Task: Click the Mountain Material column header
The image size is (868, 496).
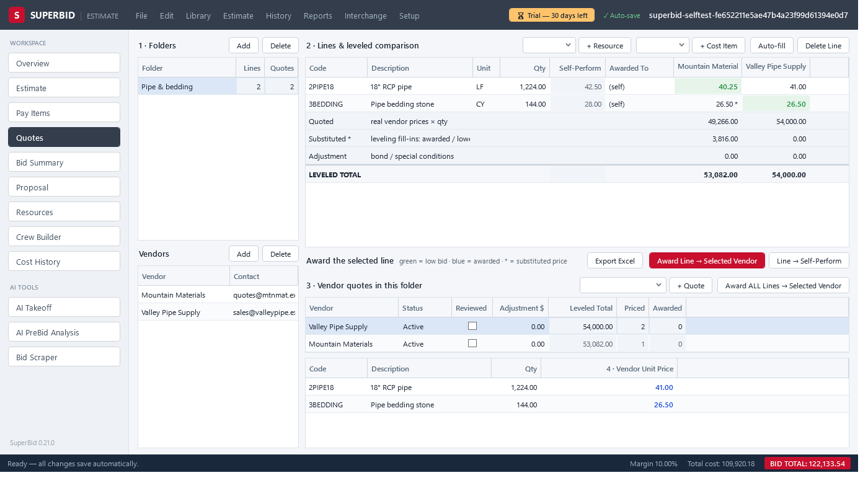Action: click(x=708, y=66)
